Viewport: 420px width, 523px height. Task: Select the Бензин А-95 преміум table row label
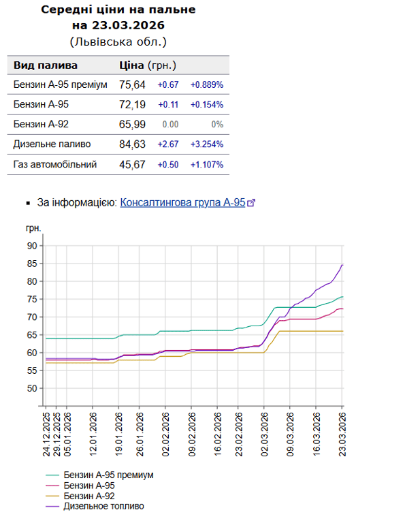coord(61,85)
